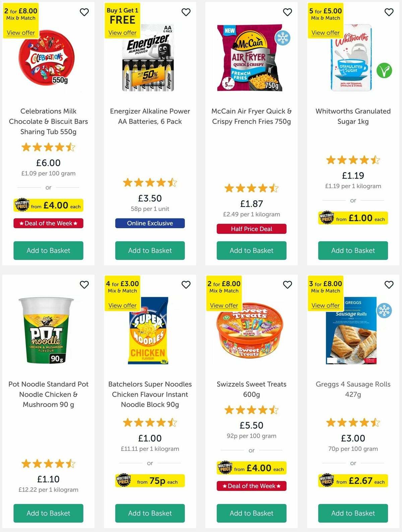Toggle the favorite heart on McCain Air Fryer fries
Viewport: 402px width, 532px height.
[x=287, y=12]
